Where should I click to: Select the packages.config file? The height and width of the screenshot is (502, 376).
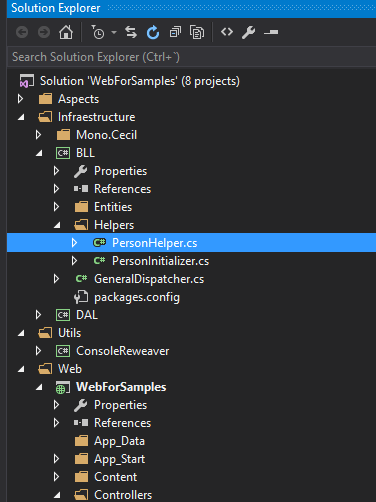137,297
